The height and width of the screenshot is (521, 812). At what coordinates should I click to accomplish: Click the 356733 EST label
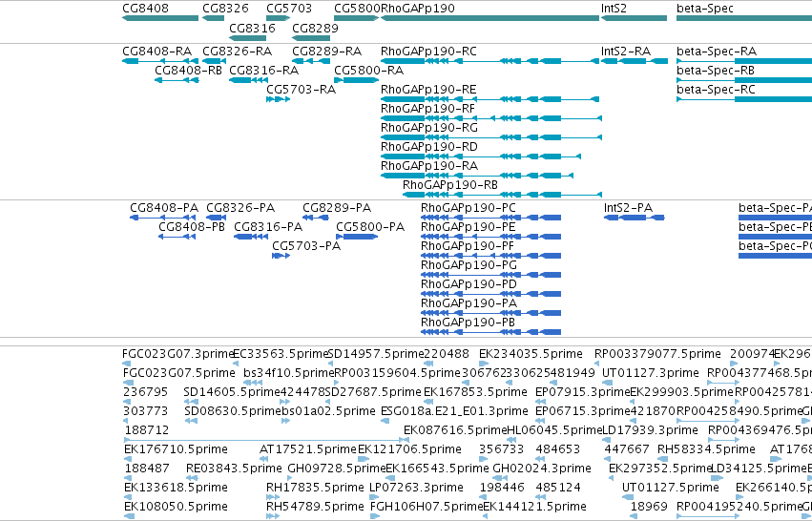point(501,450)
